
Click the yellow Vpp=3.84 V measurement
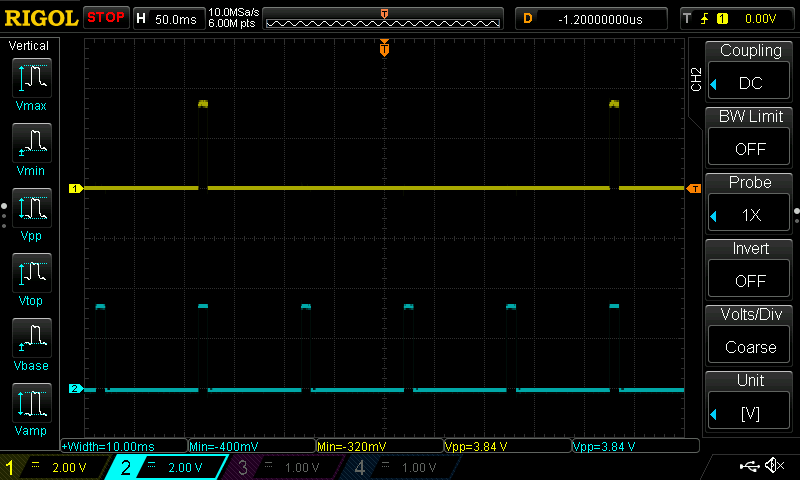coord(508,446)
